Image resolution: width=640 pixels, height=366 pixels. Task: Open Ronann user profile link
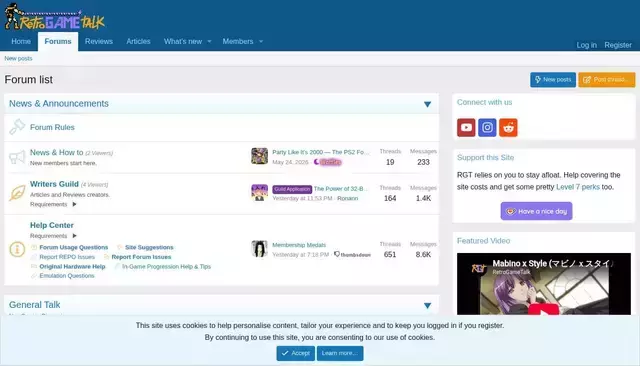(347, 198)
